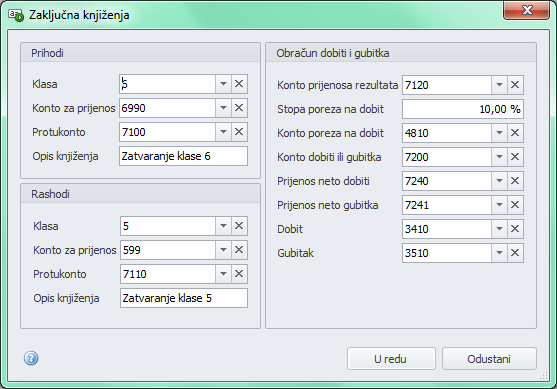Clear Konto prijenosa rezultata 7120 value
Screen dimensions: 557x389
tap(515, 85)
